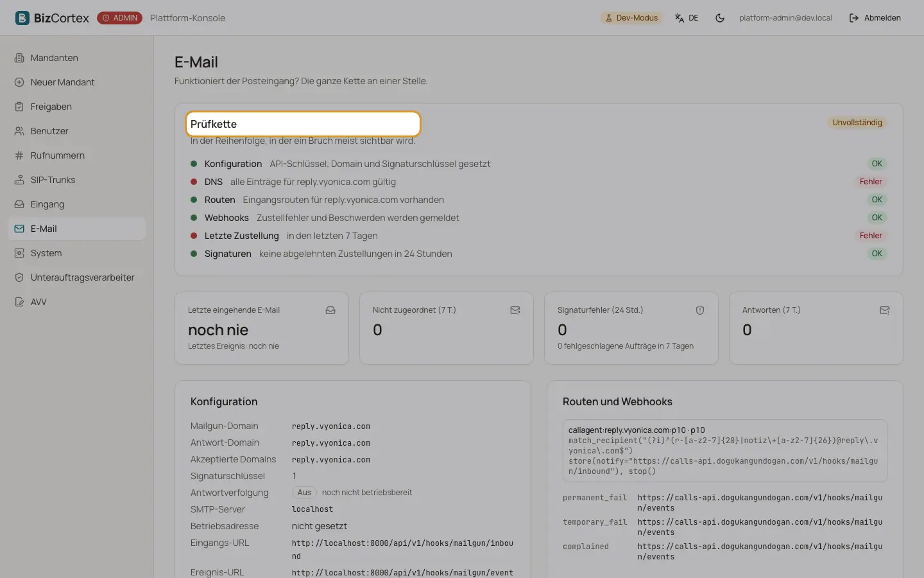This screenshot has width=924, height=578.
Task: Click the flask icon in Dev-Modus badge
Action: point(609,18)
